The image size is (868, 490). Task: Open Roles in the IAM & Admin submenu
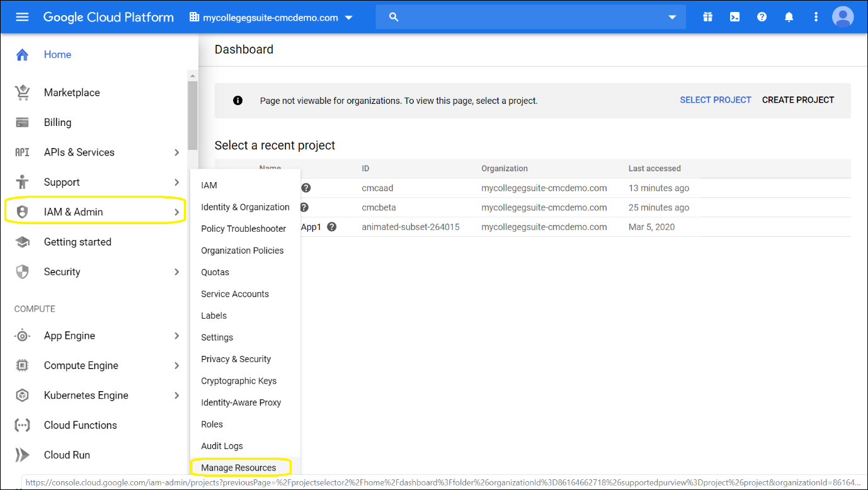pos(212,424)
